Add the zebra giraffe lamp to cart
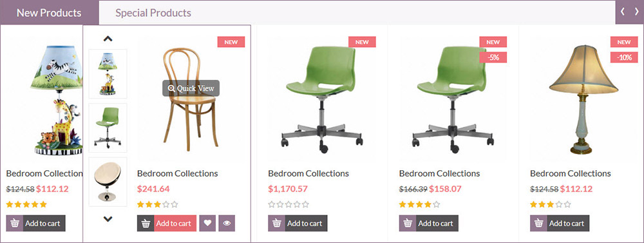644x243 pixels. (x=35, y=223)
